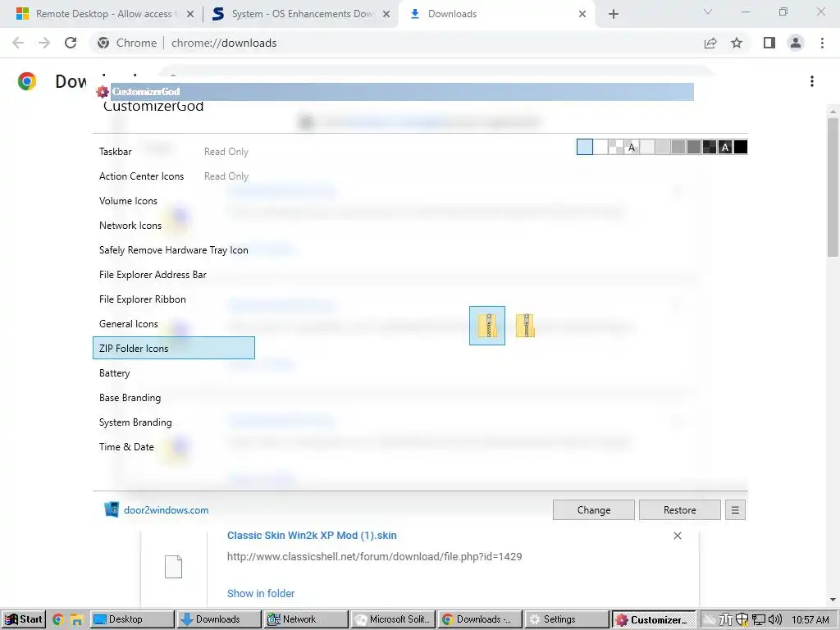Open the Chrome tab search chevron
This screenshot has width=840, height=630.
(708, 11)
